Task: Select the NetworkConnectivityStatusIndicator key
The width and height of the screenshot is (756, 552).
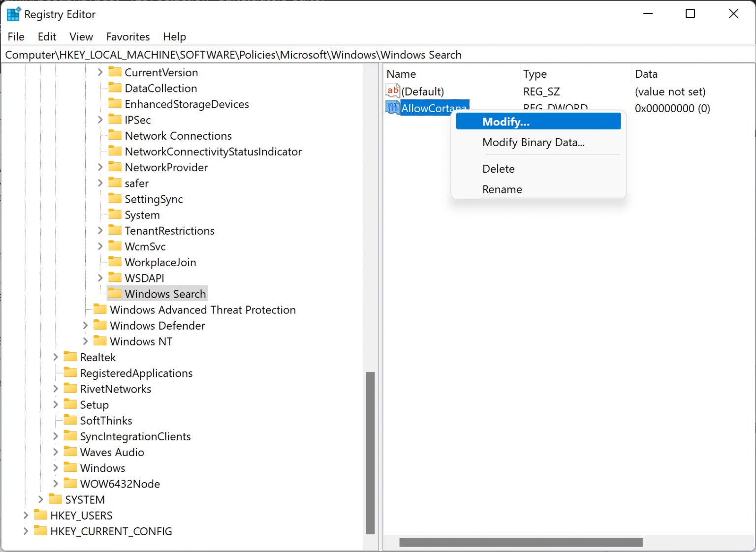Action: pyautogui.click(x=213, y=152)
